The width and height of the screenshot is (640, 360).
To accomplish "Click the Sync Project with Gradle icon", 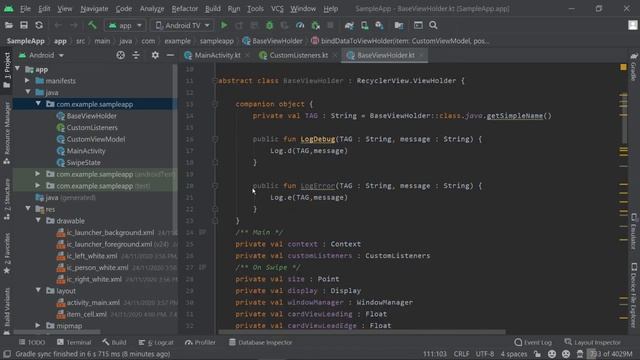I will tap(349, 25).
